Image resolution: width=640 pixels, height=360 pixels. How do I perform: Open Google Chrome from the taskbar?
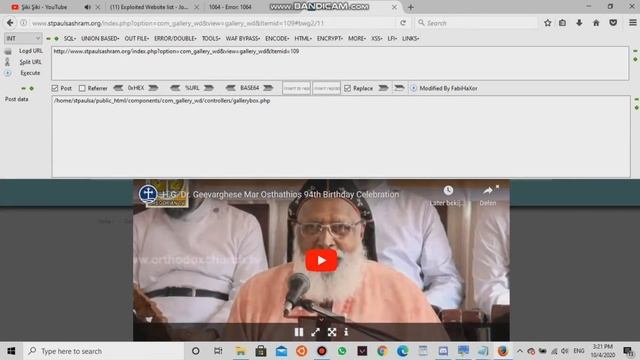click(x=382, y=351)
